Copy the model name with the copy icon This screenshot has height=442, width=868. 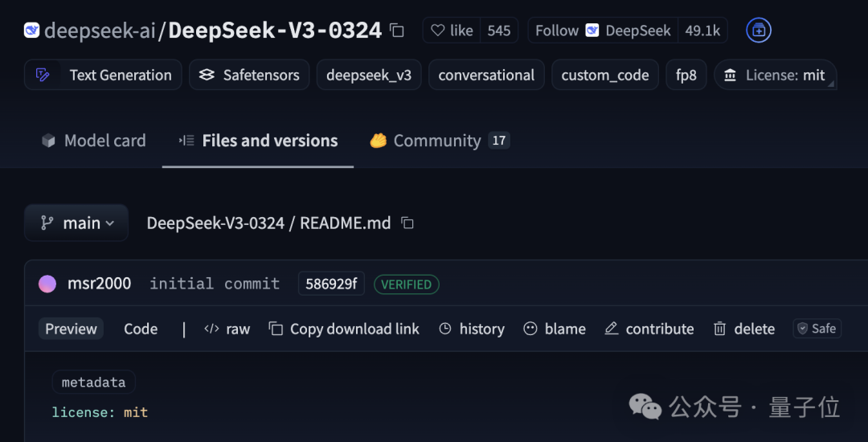pos(397,31)
